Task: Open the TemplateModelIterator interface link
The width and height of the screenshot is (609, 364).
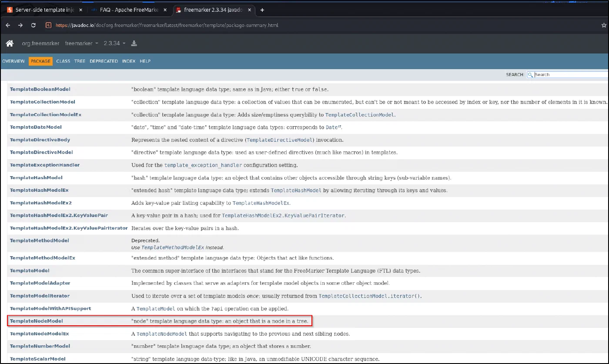Action: point(40,296)
